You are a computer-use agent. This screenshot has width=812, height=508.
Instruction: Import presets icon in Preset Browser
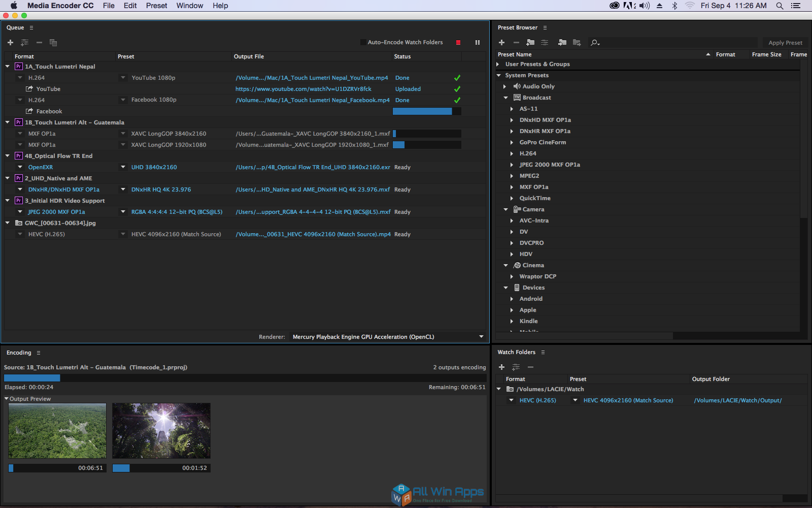[562, 43]
